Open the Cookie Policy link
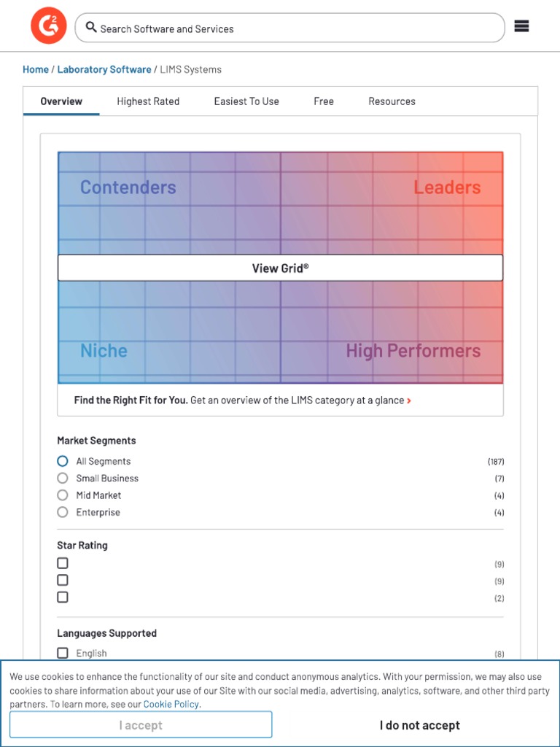This screenshot has width=560, height=747. coord(171,704)
